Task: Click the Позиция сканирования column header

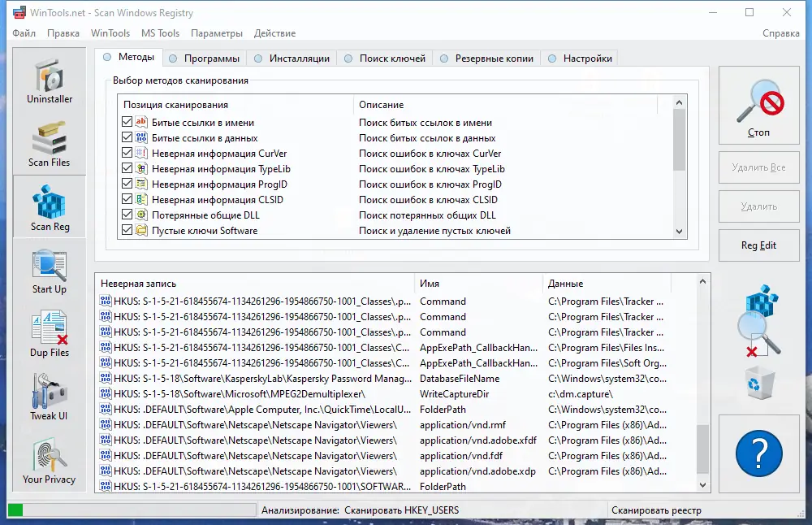Action: pos(236,105)
